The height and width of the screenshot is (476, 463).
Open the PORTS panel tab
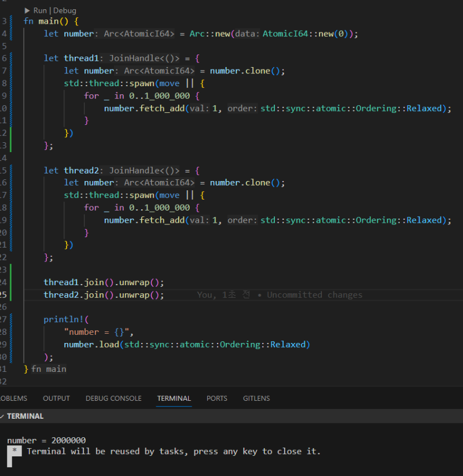point(217,398)
